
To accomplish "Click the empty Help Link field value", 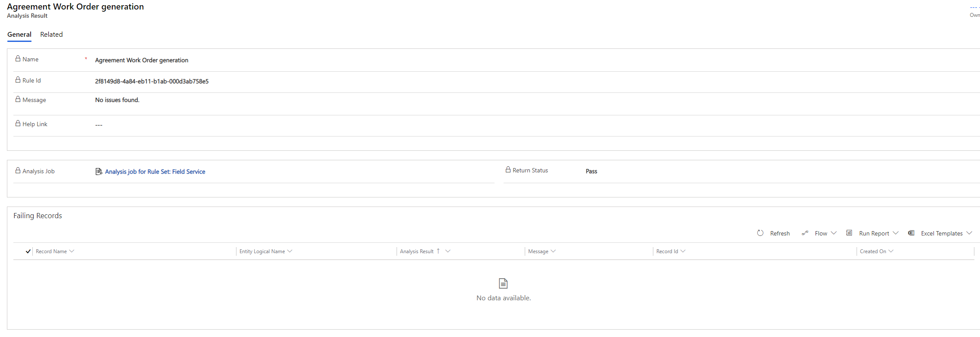I will pos(99,125).
